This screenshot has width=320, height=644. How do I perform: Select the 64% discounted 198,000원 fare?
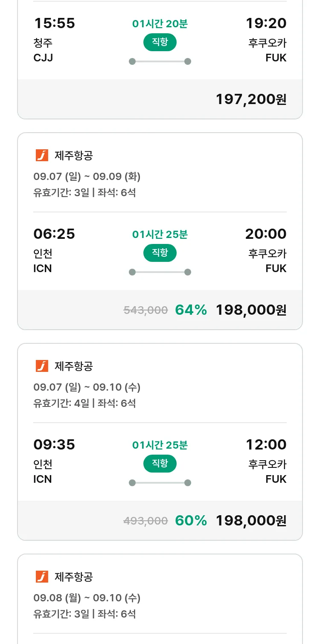tap(251, 310)
